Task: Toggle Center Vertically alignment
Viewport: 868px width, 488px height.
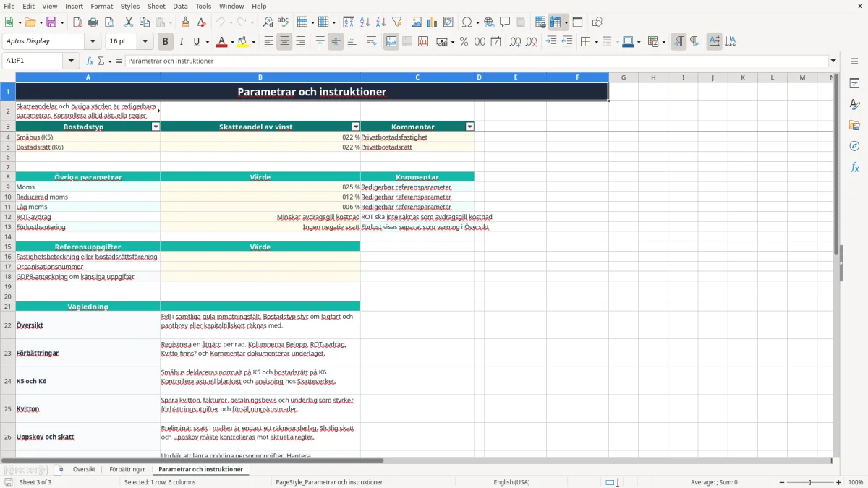Action: [x=336, y=42]
